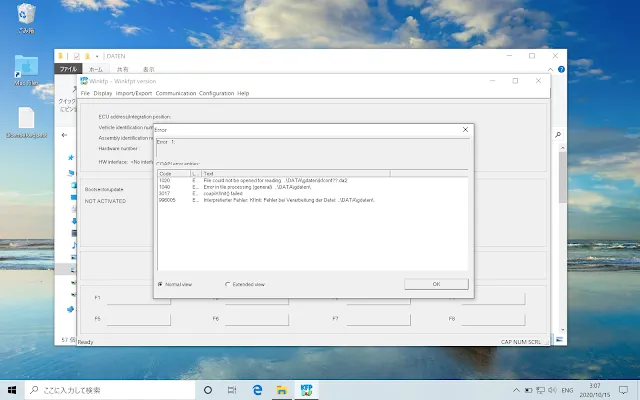Viewport: 640px width, 400px height.
Task: Click Music note icon in Explorer sidebar
Action: point(74,245)
